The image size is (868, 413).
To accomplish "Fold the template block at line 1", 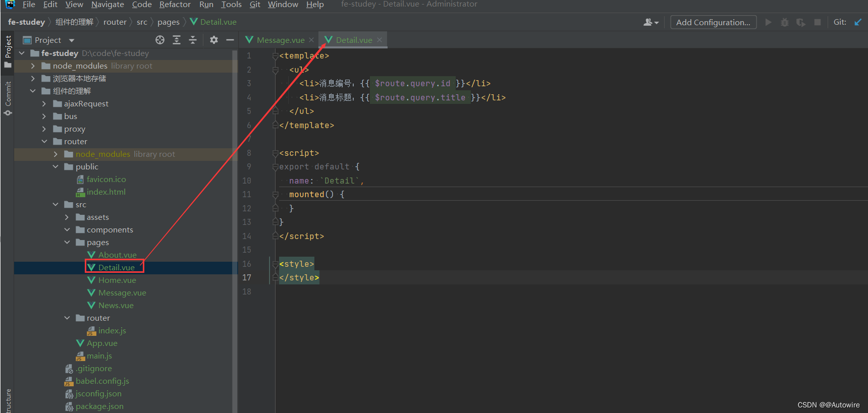I will click(x=275, y=55).
